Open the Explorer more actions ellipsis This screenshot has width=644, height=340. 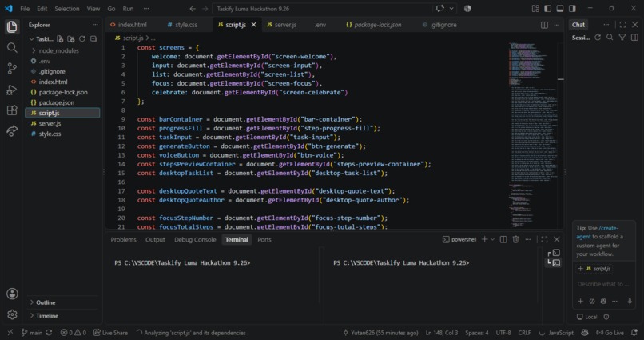(95, 25)
